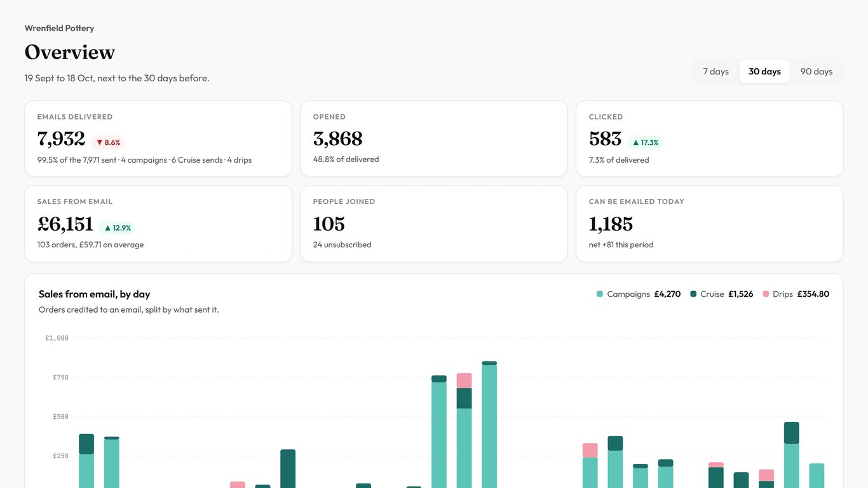
Task: Click the tallest chart bar above £750
Action: [489, 424]
